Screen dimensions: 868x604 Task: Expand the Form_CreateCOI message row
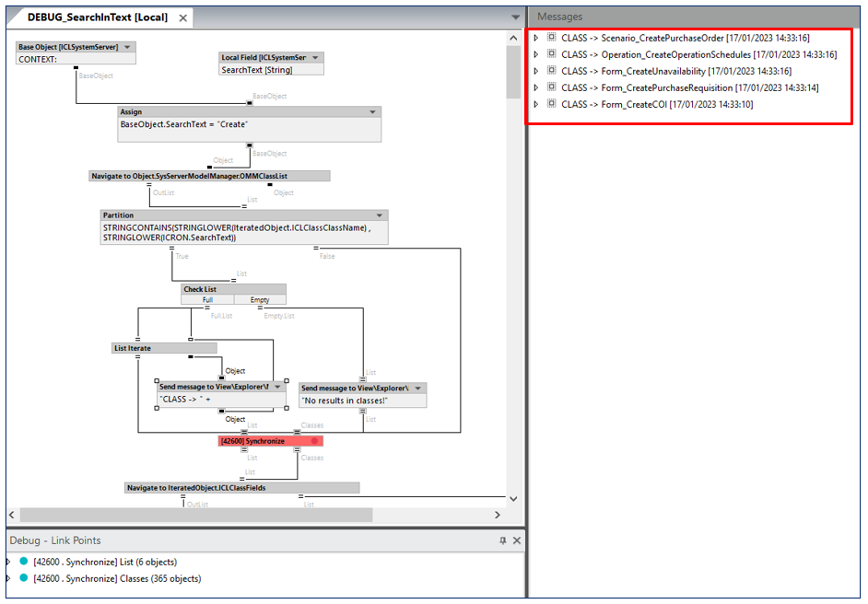coord(536,105)
